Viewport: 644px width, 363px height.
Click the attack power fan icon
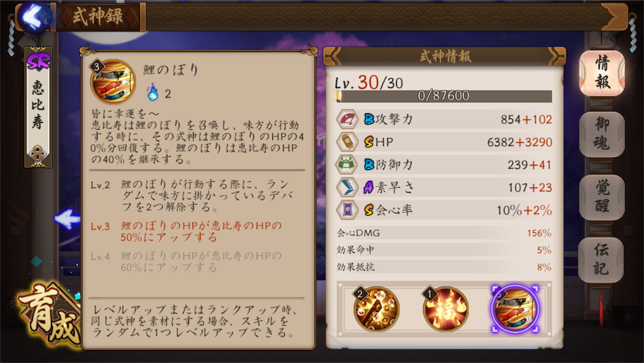click(x=347, y=120)
